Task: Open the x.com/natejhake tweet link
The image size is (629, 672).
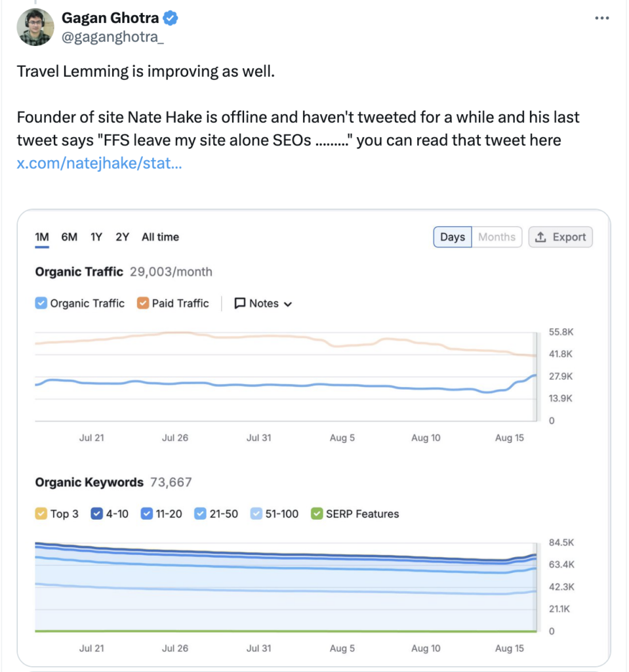Action: tap(99, 163)
